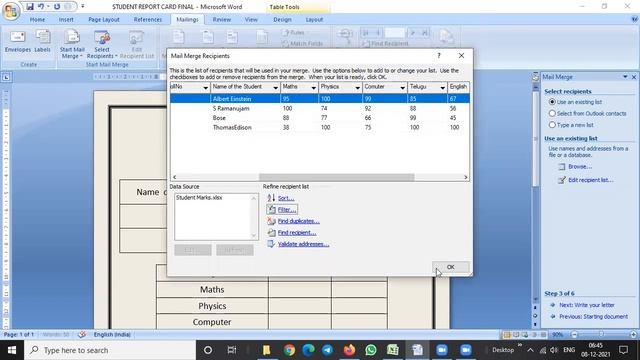Confirm the recipients list with OK
Image resolution: width=640 pixels, height=360 pixels.
(451, 267)
